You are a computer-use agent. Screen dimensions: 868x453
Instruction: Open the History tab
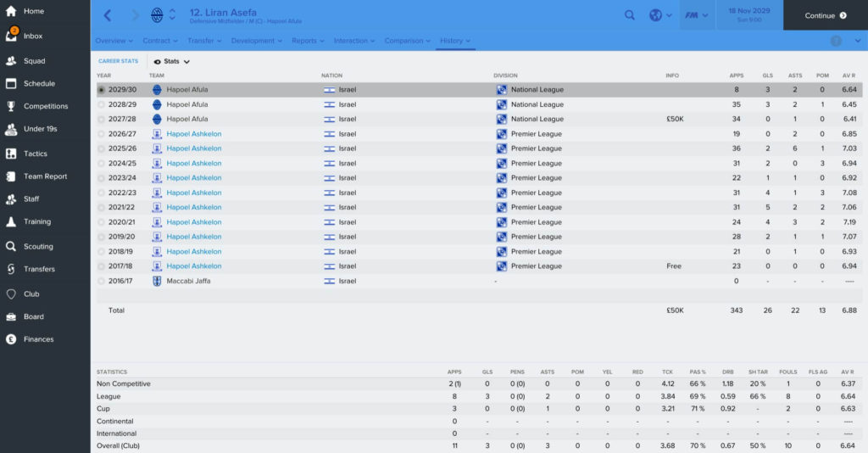tap(455, 41)
